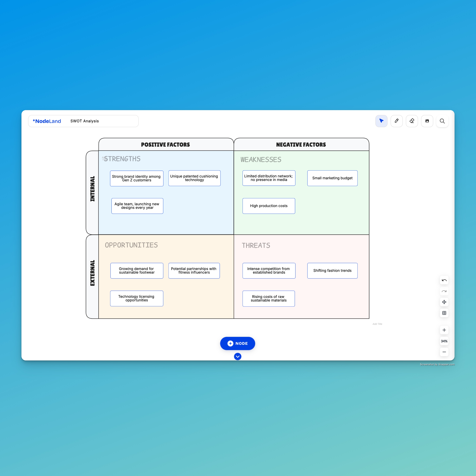Click the redo arrow
The height and width of the screenshot is (476, 476).
pyautogui.click(x=444, y=291)
